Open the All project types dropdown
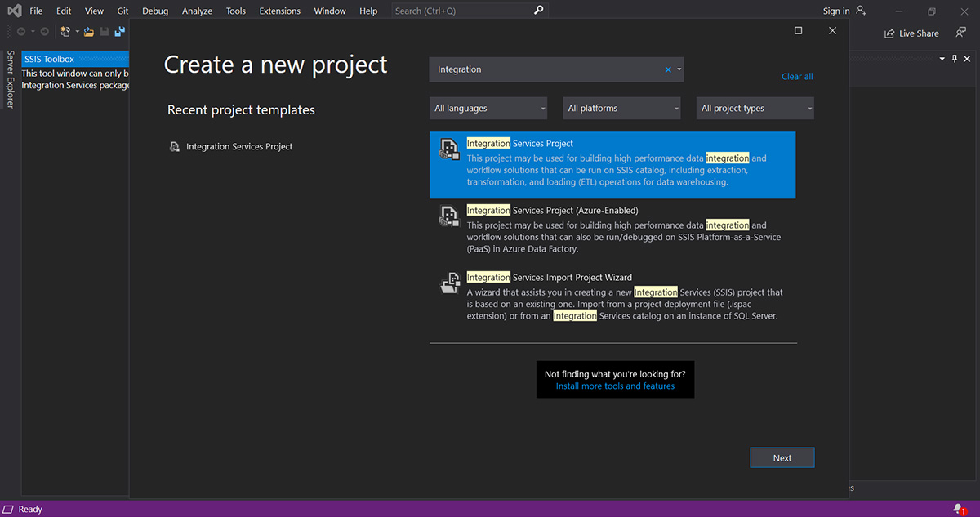This screenshot has width=980, height=517. click(x=755, y=108)
